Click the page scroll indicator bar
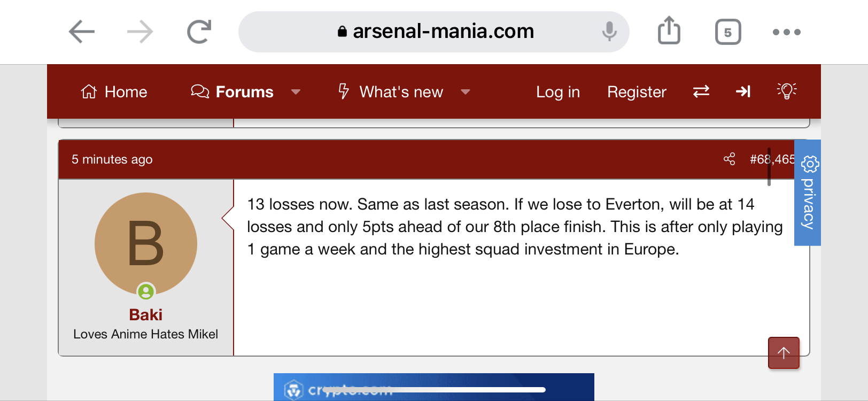Screen dimensions: 868x401 point(769,167)
